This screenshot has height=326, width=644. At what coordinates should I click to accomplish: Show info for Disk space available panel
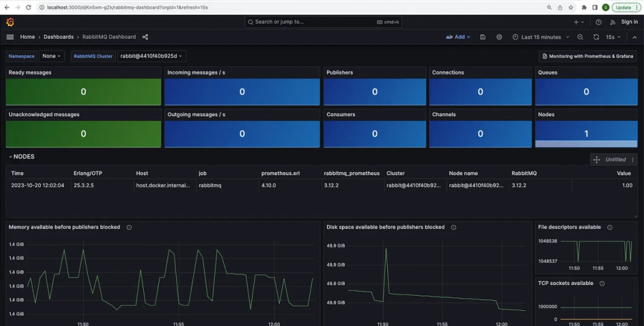click(x=454, y=227)
